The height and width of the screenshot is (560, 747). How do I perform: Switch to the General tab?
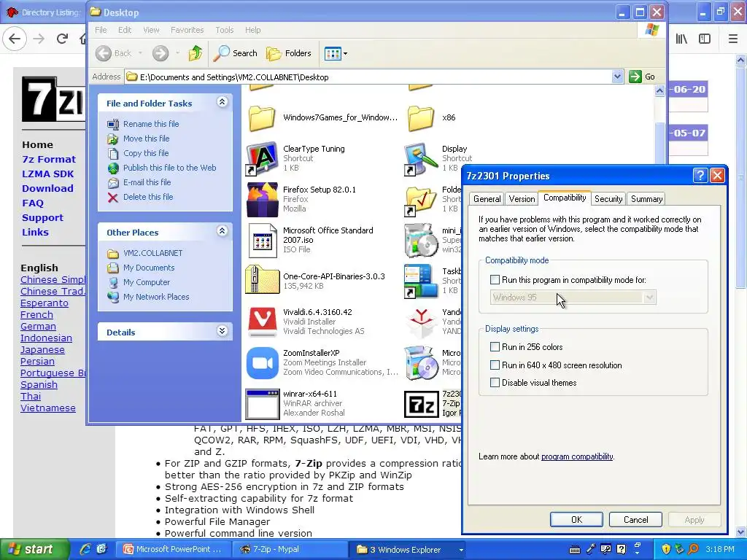(x=487, y=199)
